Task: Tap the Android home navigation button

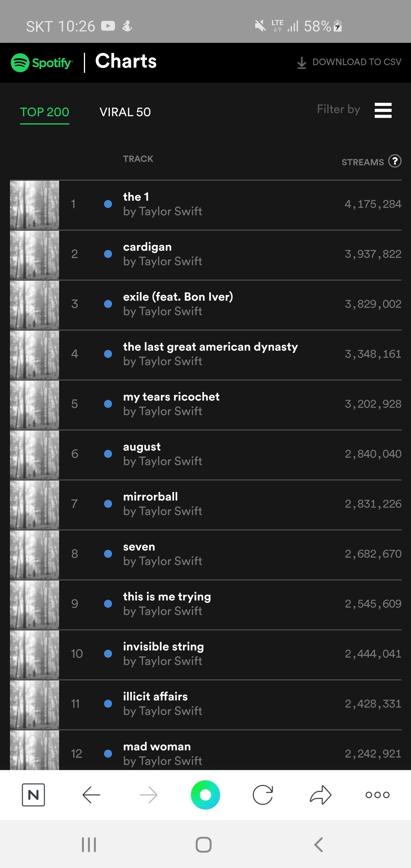Action: click(x=204, y=845)
